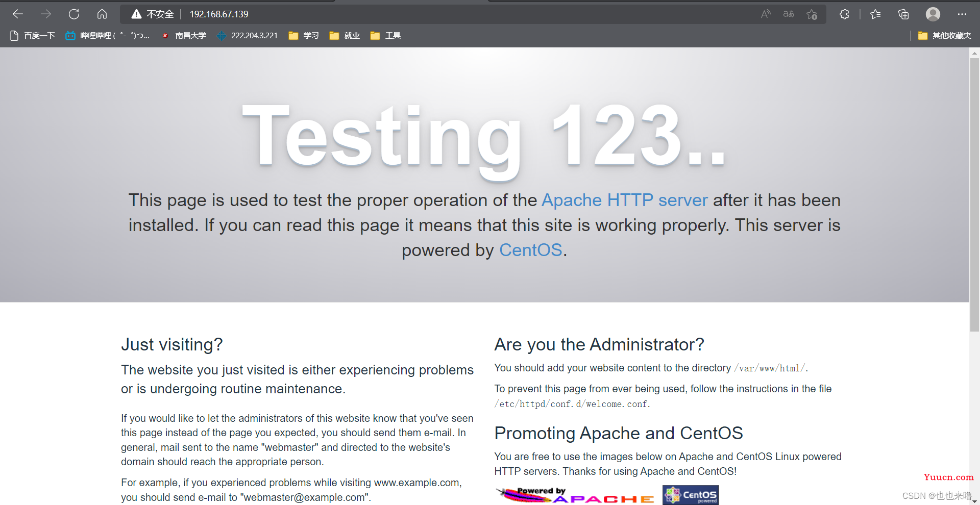980x505 pixels.
Task: Follow the Apache HTTP server link
Action: click(625, 200)
